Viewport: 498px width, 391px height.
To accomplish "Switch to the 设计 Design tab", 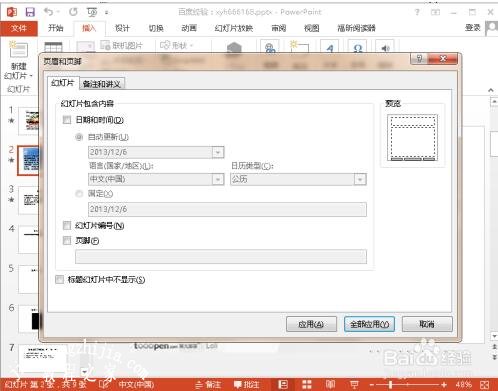I will tap(122, 28).
